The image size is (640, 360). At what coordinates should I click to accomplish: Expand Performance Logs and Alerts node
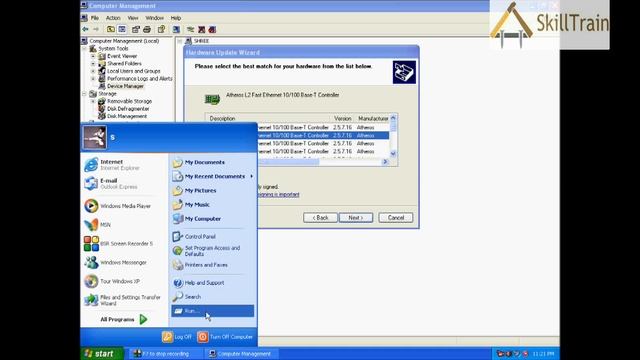coord(93,78)
